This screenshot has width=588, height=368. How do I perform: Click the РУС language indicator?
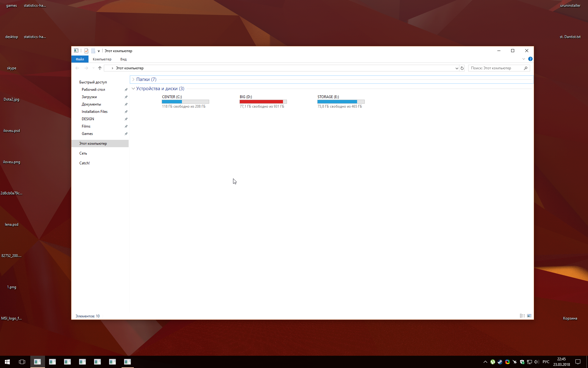[546, 362]
